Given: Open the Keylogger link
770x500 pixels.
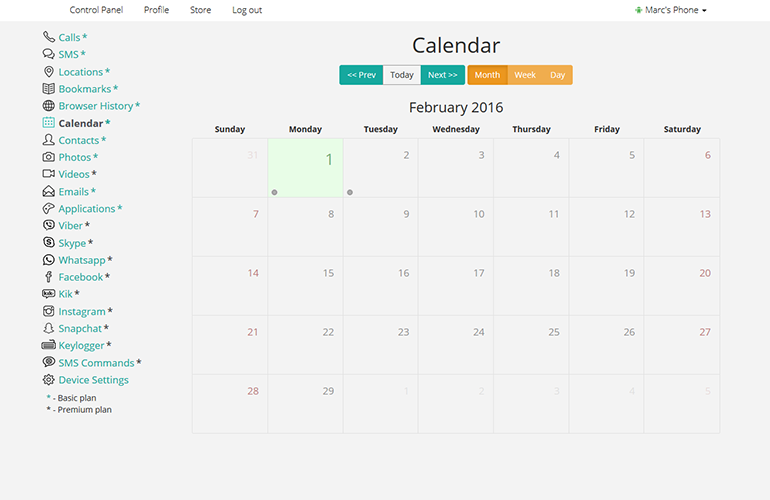Looking at the screenshot, I should 81,346.
